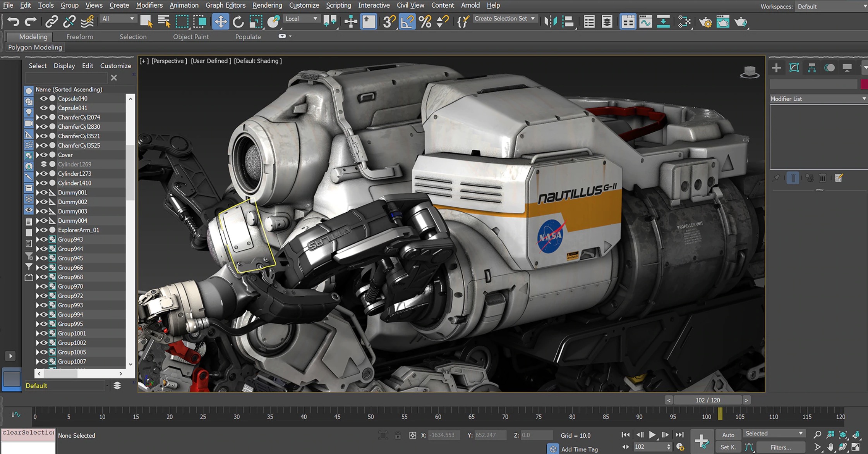
Task: Open the Render Setup dialog
Action: click(x=706, y=22)
